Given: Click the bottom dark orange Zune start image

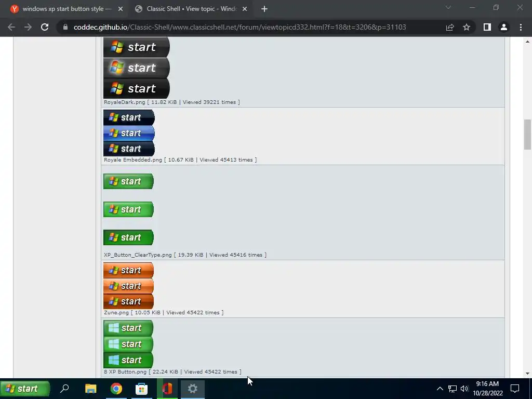Looking at the screenshot, I should pyautogui.click(x=129, y=301).
